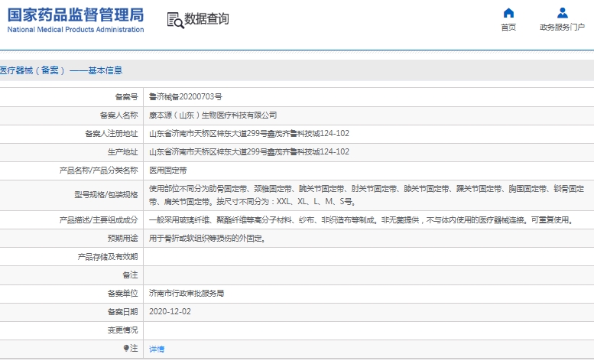594x364 pixels.
Task: Click the 数据查询 heading text
Action: click(x=206, y=18)
